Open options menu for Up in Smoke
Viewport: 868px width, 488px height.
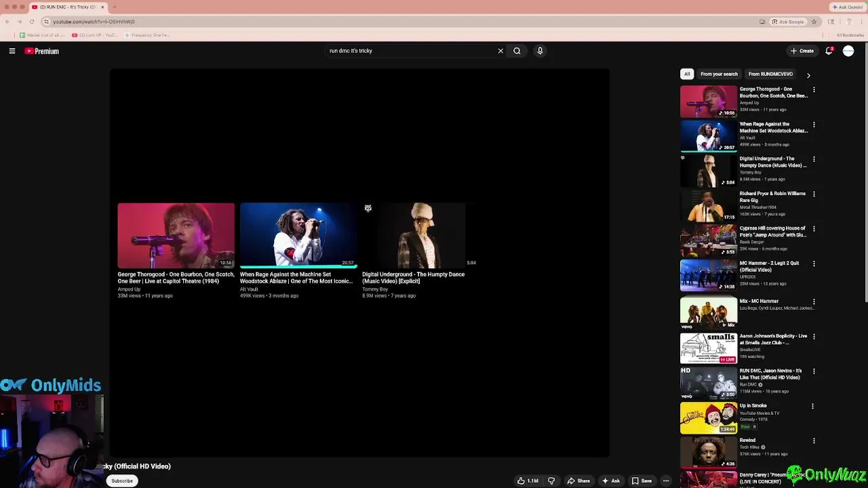(814, 406)
